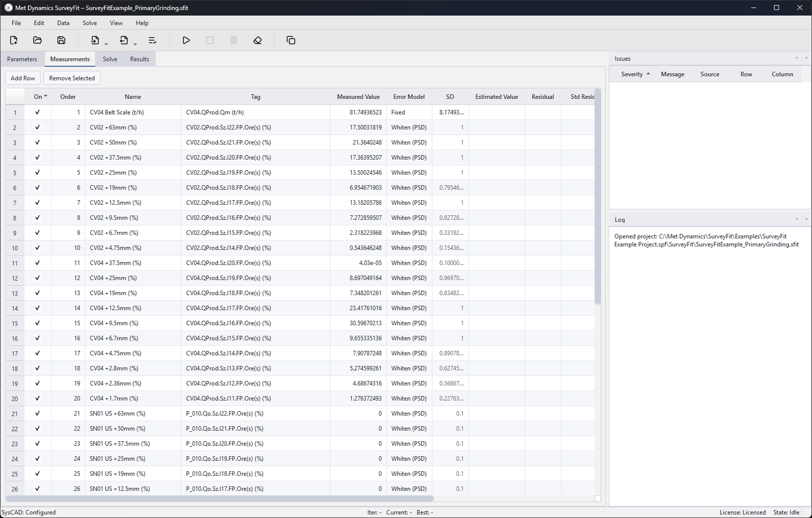The image size is (812, 518).
Task: Expand the export icon's dropdown arrow
Action: click(x=135, y=44)
